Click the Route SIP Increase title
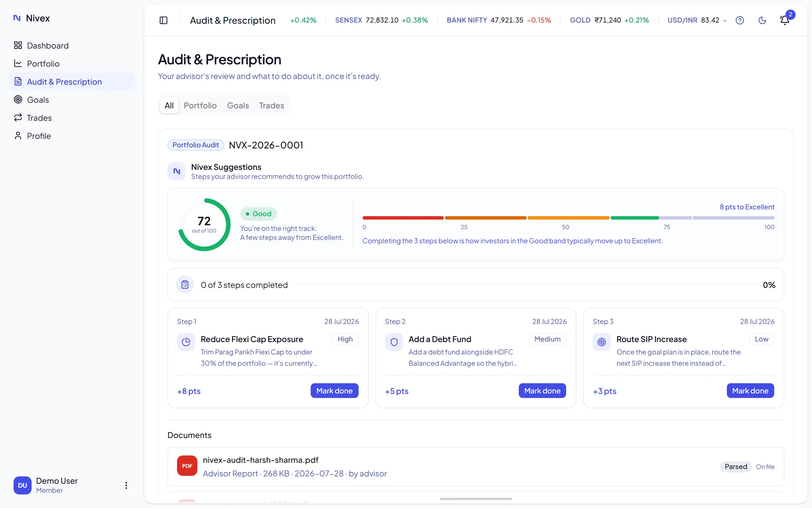The width and height of the screenshot is (812, 508). pyautogui.click(x=651, y=339)
